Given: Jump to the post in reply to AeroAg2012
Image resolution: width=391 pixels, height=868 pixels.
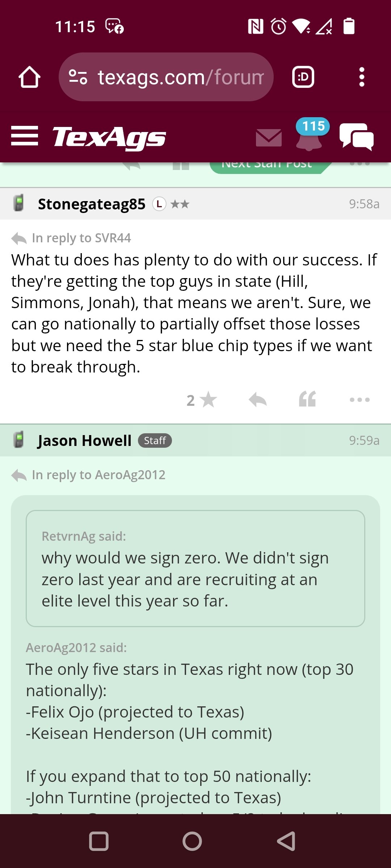Looking at the screenshot, I should [88, 475].
